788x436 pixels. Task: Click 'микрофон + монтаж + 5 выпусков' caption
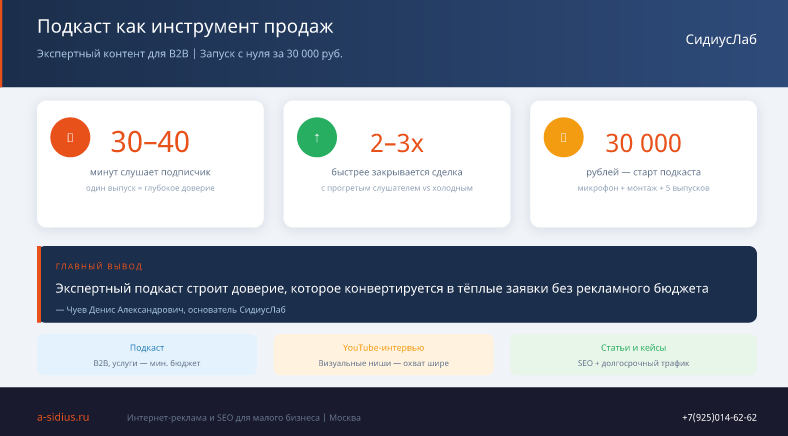tap(643, 188)
